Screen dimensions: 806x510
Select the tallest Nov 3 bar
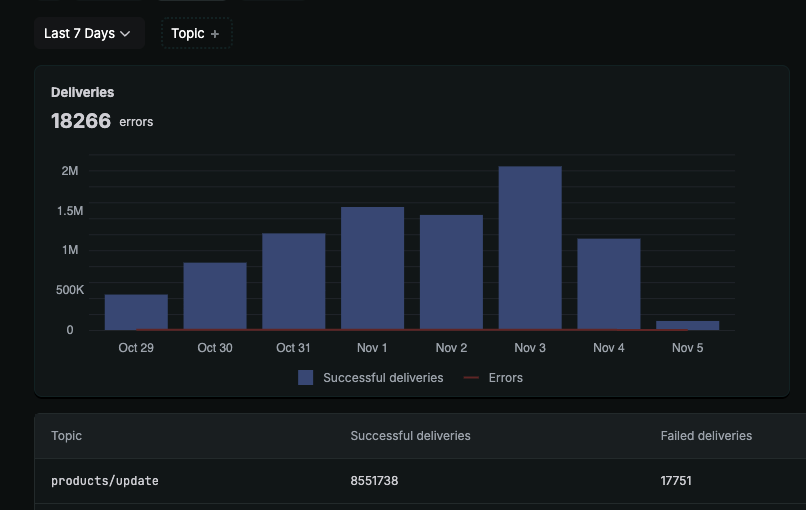click(x=530, y=248)
